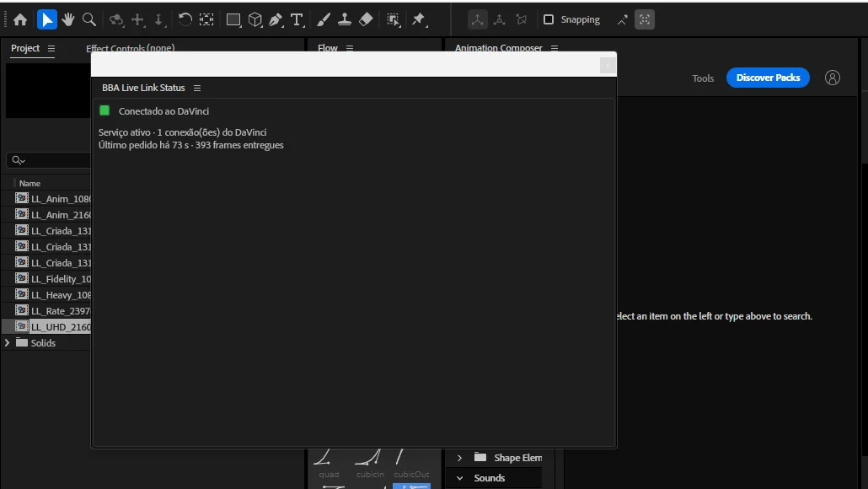
Task: Open the BBA Live Link Status tab
Action: (x=143, y=88)
